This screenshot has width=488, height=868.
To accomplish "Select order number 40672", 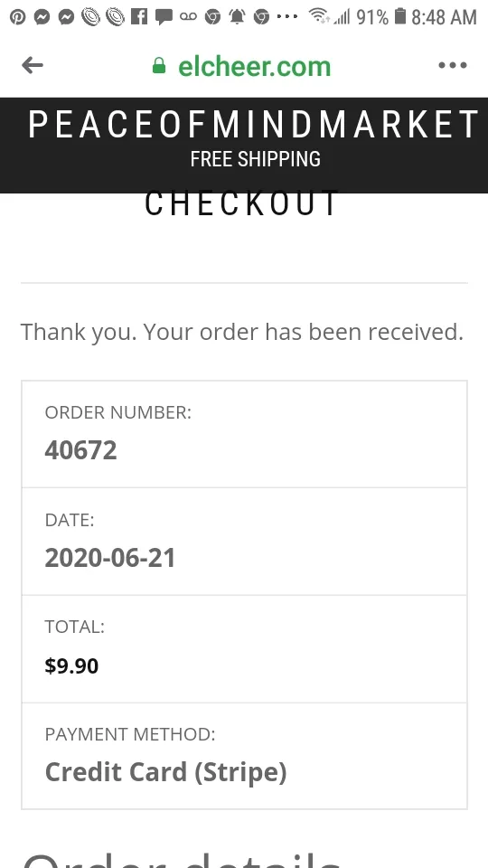I will [x=80, y=450].
